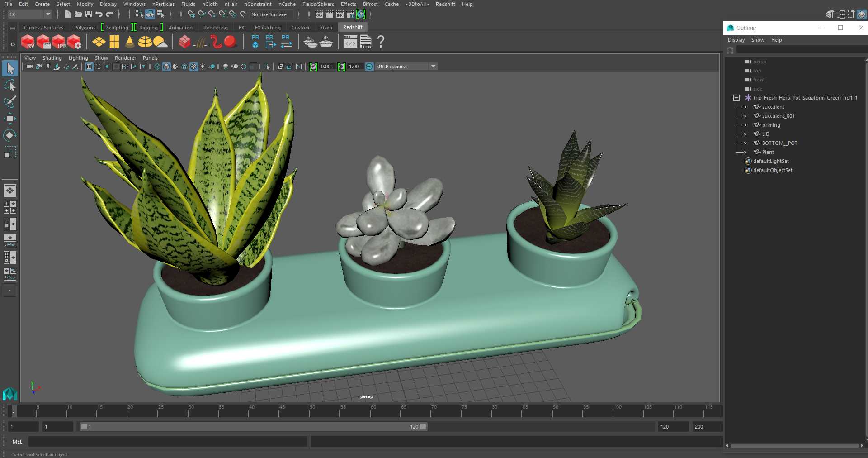
Task: Open the shelf options gear menu
Action: (13, 44)
